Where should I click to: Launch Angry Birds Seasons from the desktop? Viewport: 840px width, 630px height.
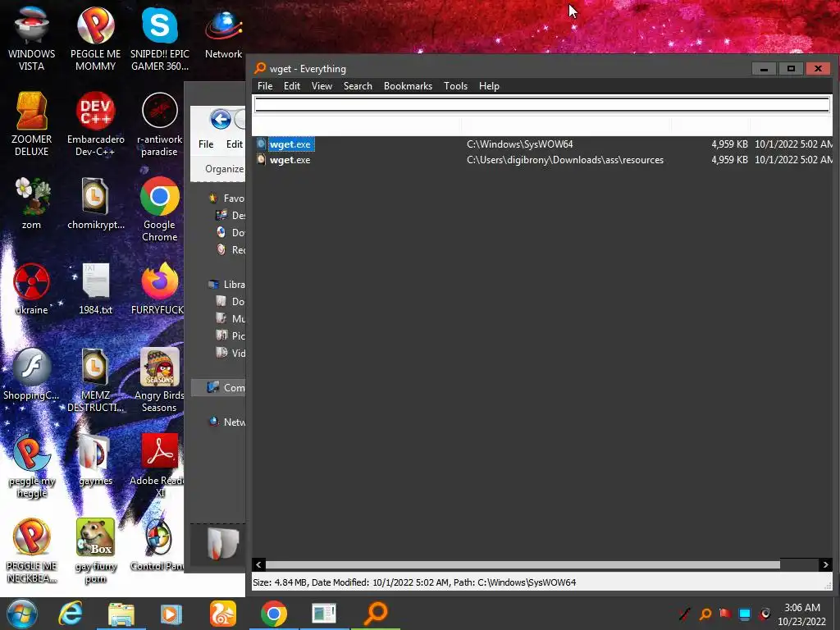(160, 379)
